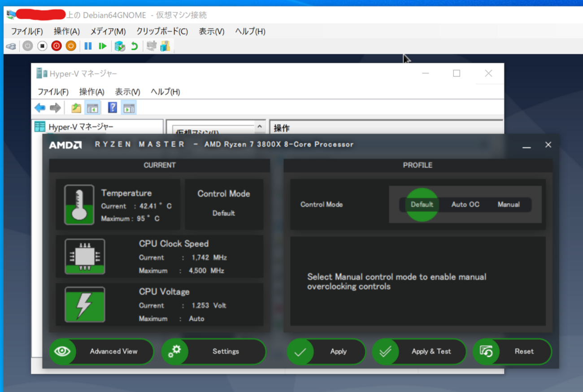Click the PROFILE section header
This screenshot has width=583, height=392.
coord(418,166)
